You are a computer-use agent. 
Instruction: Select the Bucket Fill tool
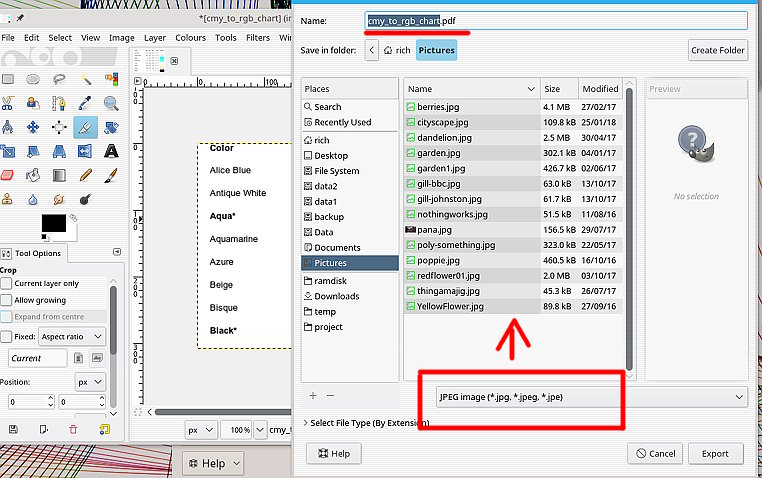(33, 175)
